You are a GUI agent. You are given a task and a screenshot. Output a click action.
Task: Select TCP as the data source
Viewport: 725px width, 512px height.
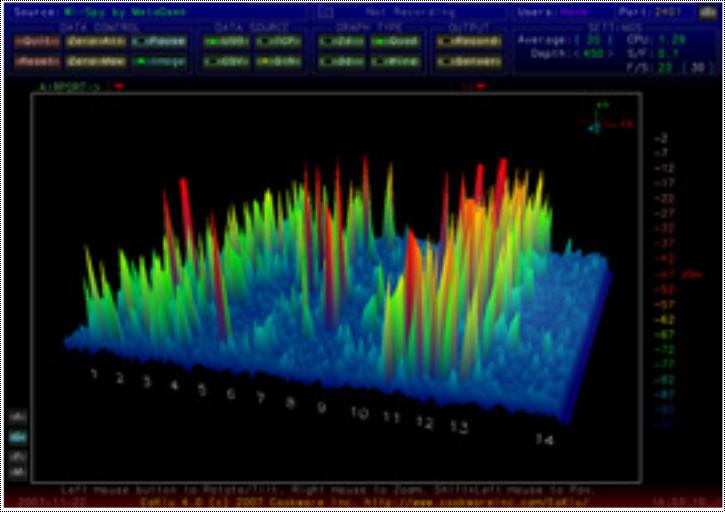[x=277, y=42]
